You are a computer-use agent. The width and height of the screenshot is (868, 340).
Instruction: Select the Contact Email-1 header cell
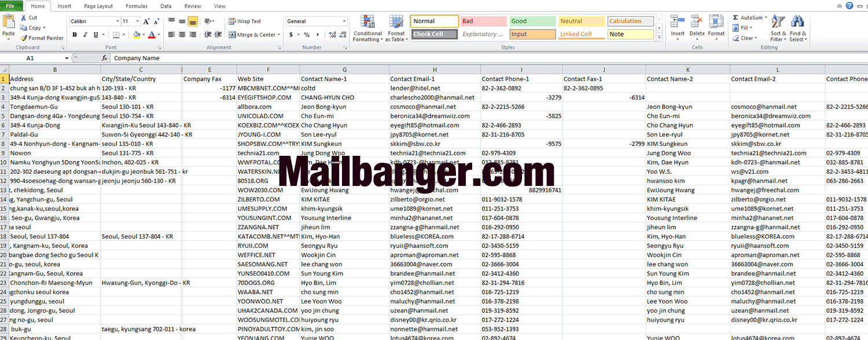click(435, 79)
